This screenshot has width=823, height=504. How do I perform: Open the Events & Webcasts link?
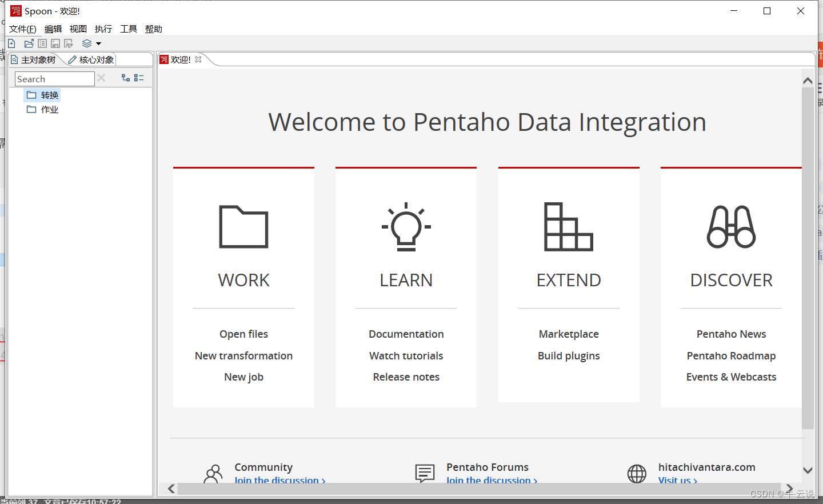coord(732,377)
